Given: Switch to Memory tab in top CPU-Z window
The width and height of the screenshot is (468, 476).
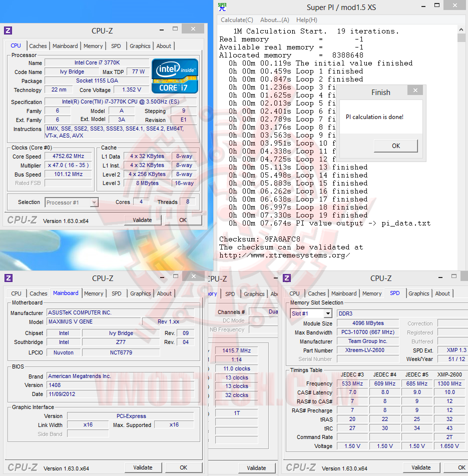Looking at the screenshot, I should [93, 46].
